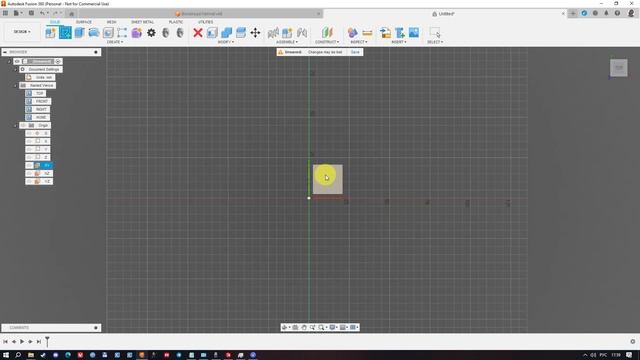Expand the Construct dropdown menu

[327, 42]
